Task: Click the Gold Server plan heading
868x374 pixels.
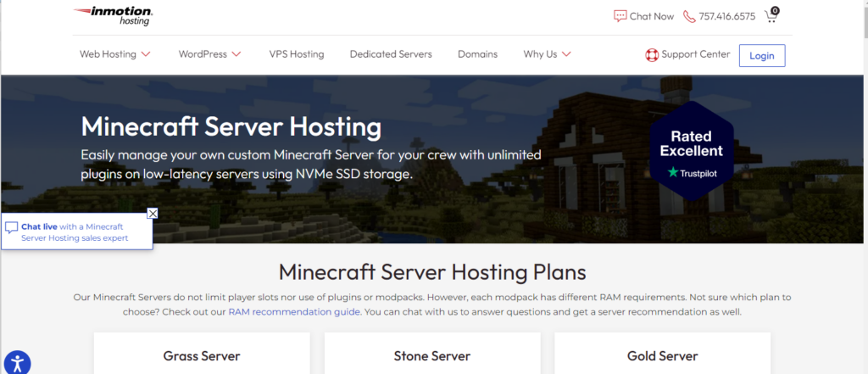Action: pyautogui.click(x=663, y=355)
